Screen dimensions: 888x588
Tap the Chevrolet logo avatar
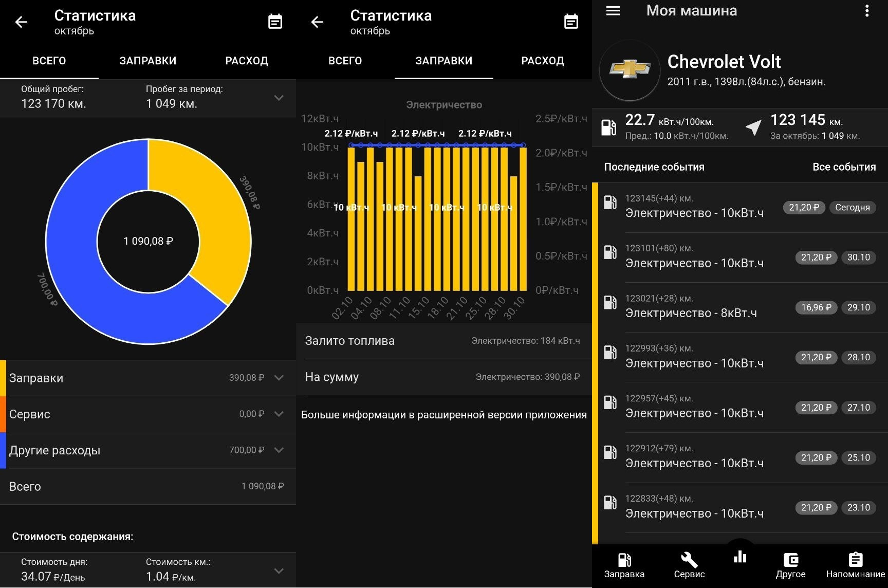tap(630, 70)
